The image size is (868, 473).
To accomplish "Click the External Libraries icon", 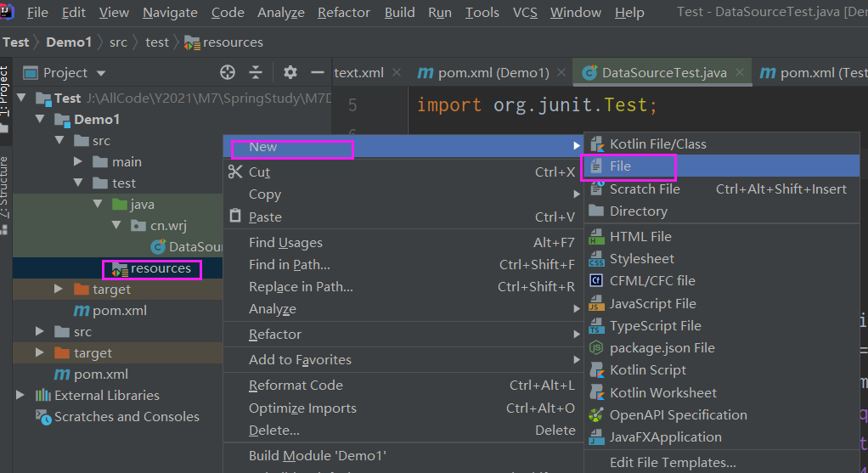I will point(43,395).
